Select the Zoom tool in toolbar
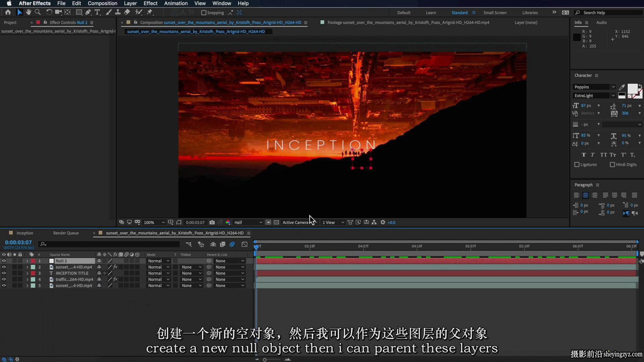The image size is (644, 362). [38, 12]
